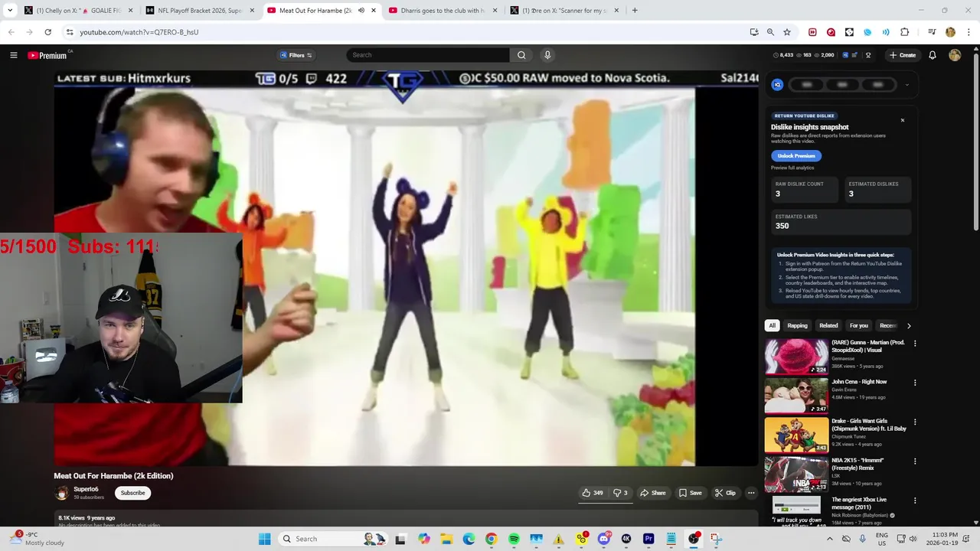
Task: Select the For you filter chip
Action: 859,325
